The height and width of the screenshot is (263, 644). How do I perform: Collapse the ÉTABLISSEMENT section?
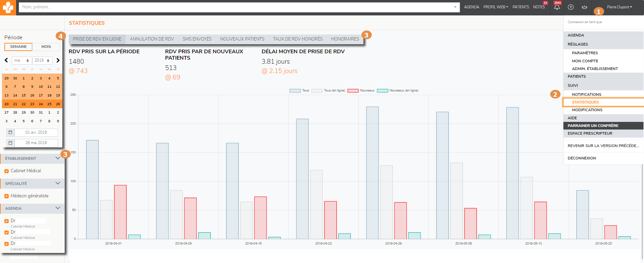click(x=58, y=158)
